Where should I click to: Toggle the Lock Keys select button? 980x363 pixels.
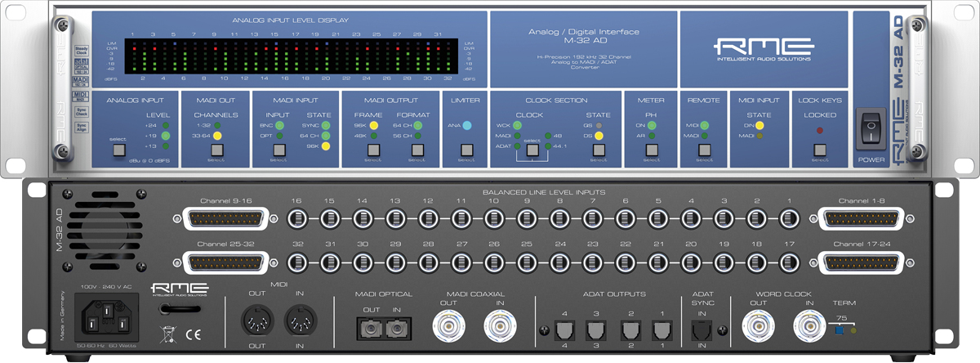click(x=819, y=150)
